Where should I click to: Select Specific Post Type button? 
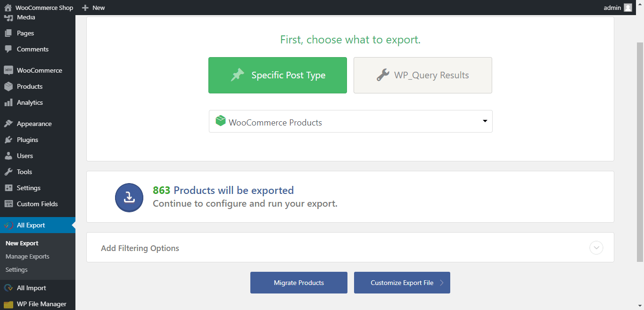point(278,75)
